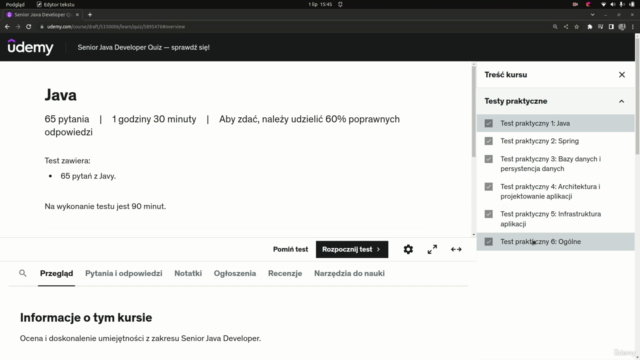Open the Edytor tekstu app in top bar

point(56,4)
